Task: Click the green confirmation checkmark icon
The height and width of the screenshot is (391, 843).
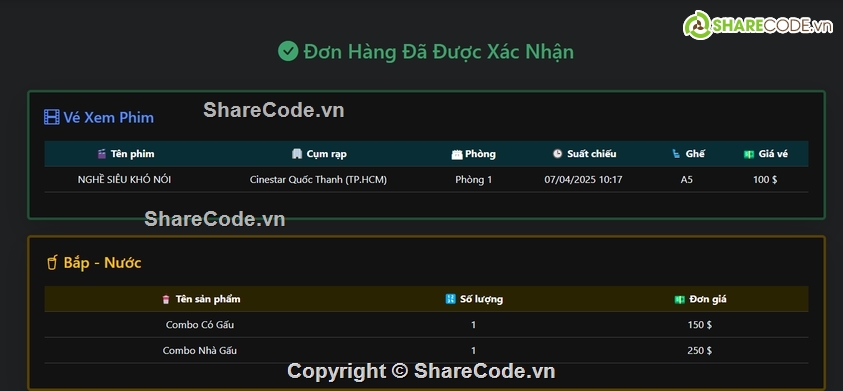Action: point(288,52)
